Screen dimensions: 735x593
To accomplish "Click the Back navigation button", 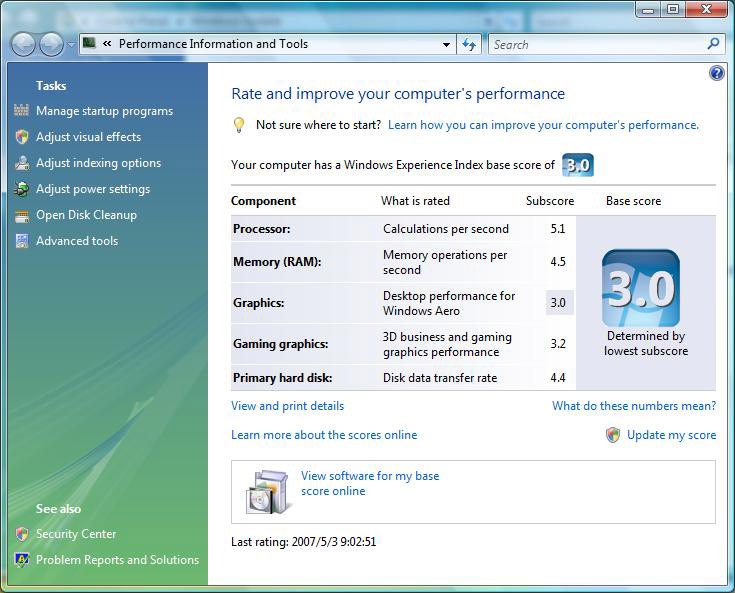I will 23,44.
